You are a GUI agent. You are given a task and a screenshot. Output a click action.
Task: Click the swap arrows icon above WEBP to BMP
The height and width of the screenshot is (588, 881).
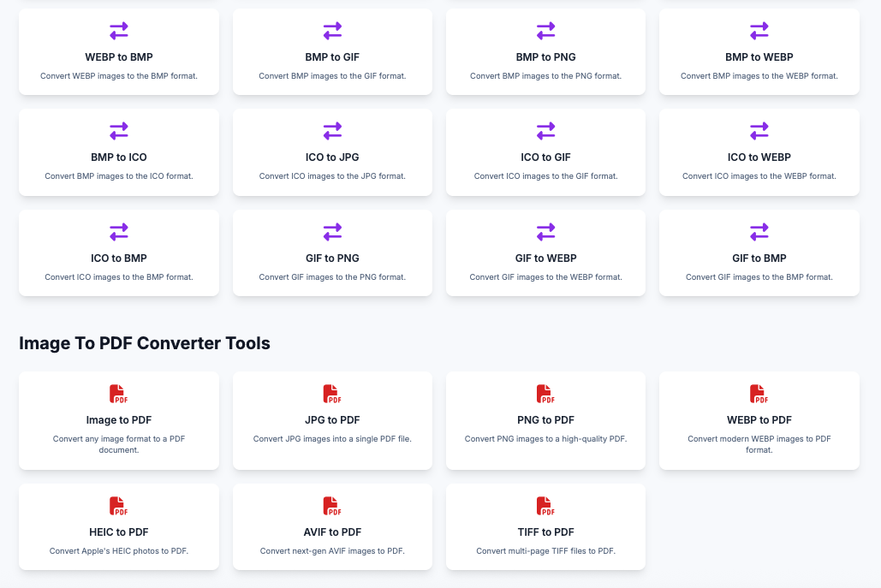(118, 31)
